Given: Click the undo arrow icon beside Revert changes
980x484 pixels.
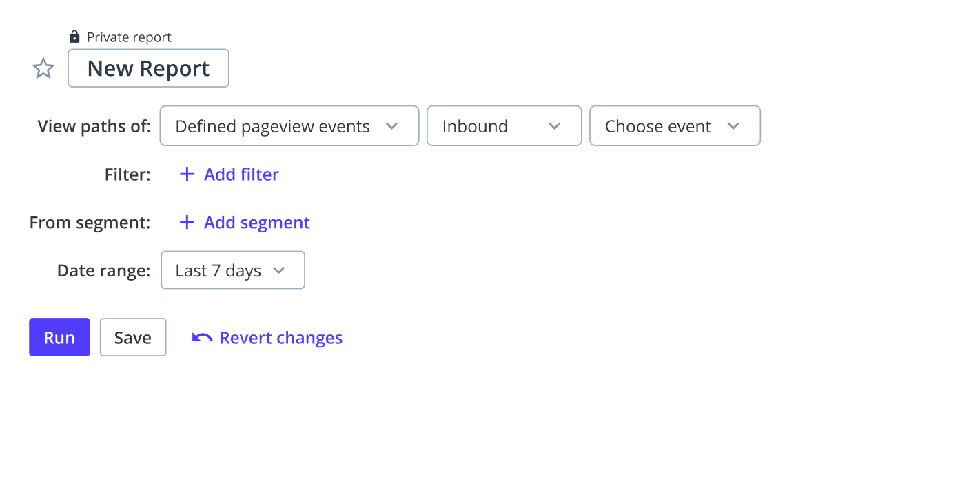Looking at the screenshot, I should pyautogui.click(x=202, y=338).
